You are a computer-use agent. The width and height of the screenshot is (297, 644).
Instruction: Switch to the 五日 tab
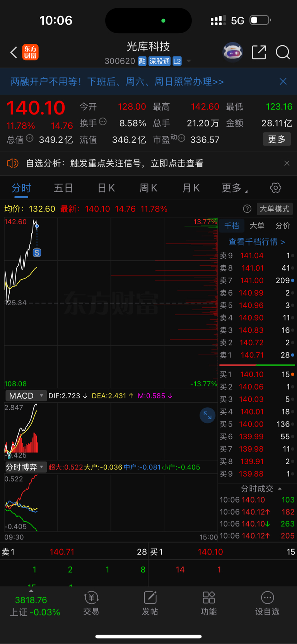pos(63,188)
